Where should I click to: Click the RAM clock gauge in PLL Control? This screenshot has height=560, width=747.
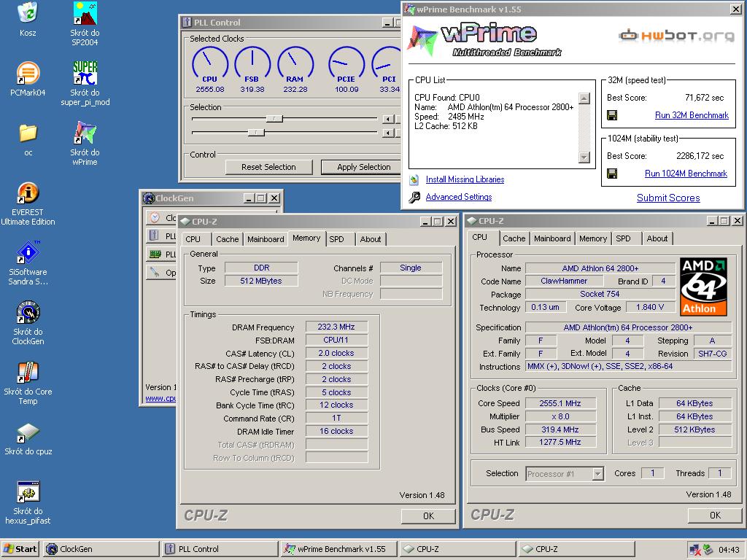[x=295, y=64]
